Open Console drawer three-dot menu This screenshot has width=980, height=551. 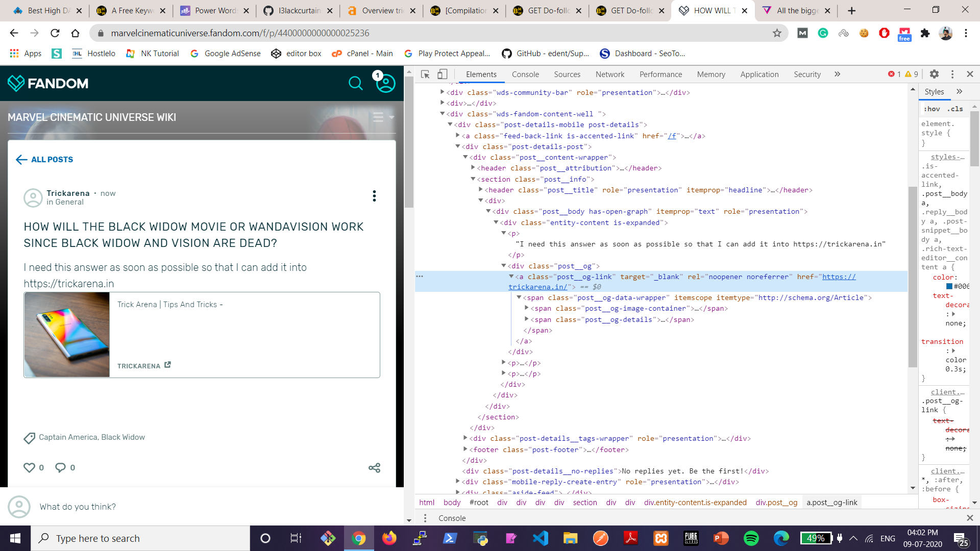point(425,518)
